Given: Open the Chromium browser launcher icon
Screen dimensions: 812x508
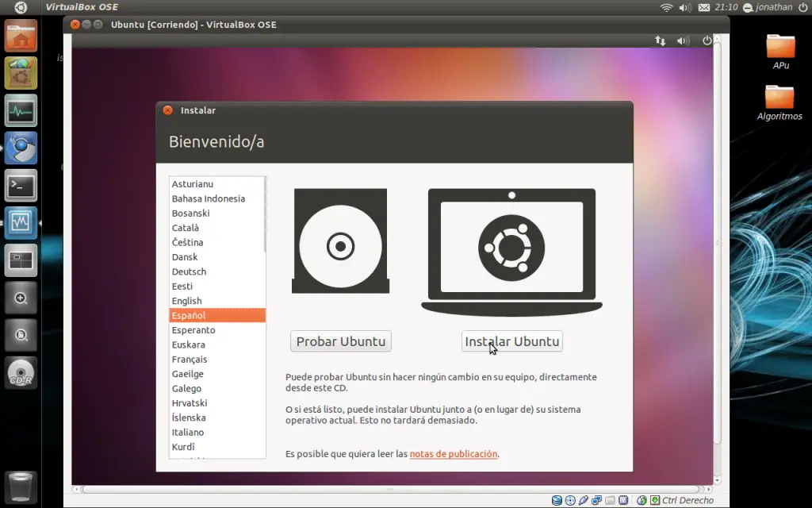Looking at the screenshot, I should point(21,148).
